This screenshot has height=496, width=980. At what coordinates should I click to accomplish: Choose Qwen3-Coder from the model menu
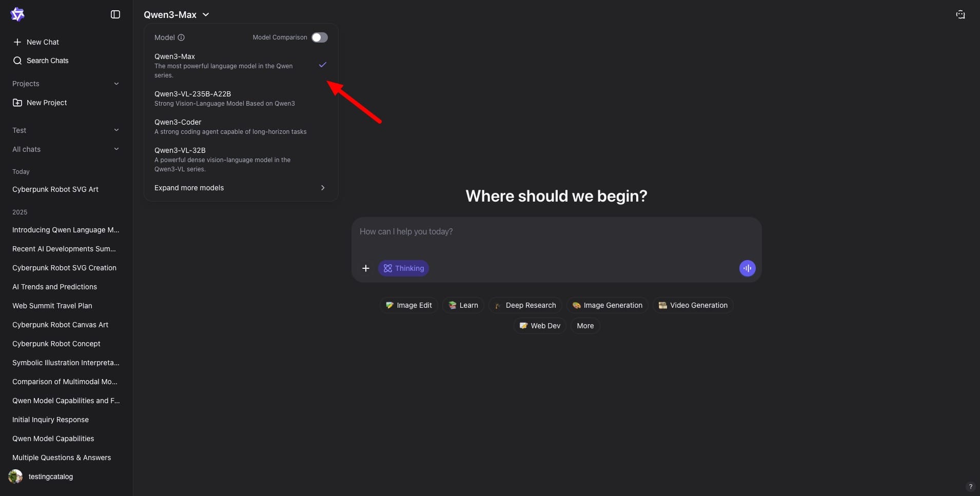coord(231,127)
